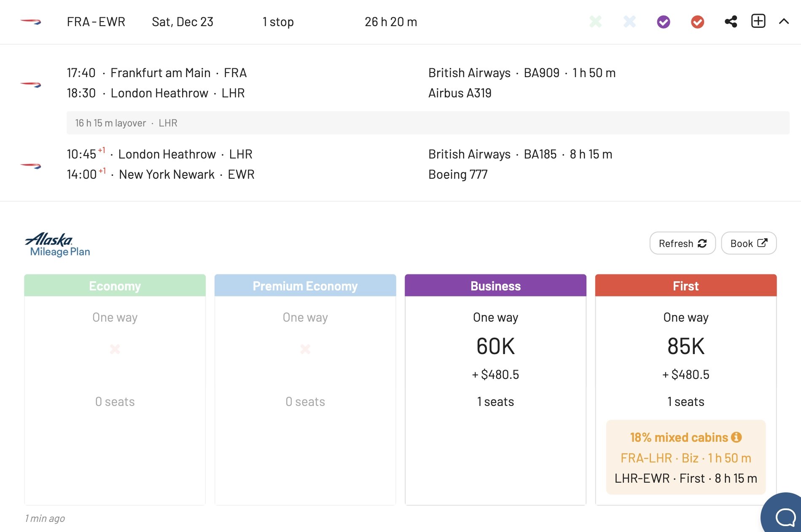Click the purple Business availability checkmark

click(x=664, y=22)
